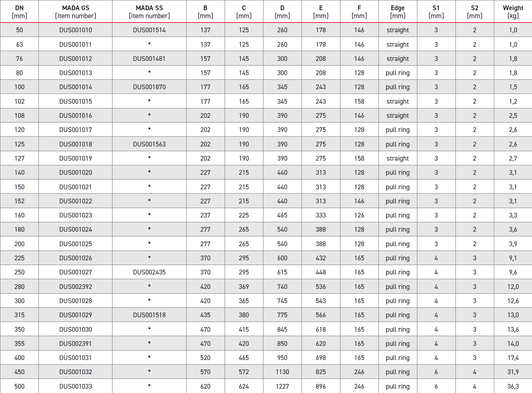Select the MADA SS column header

pyautogui.click(x=149, y=12)
